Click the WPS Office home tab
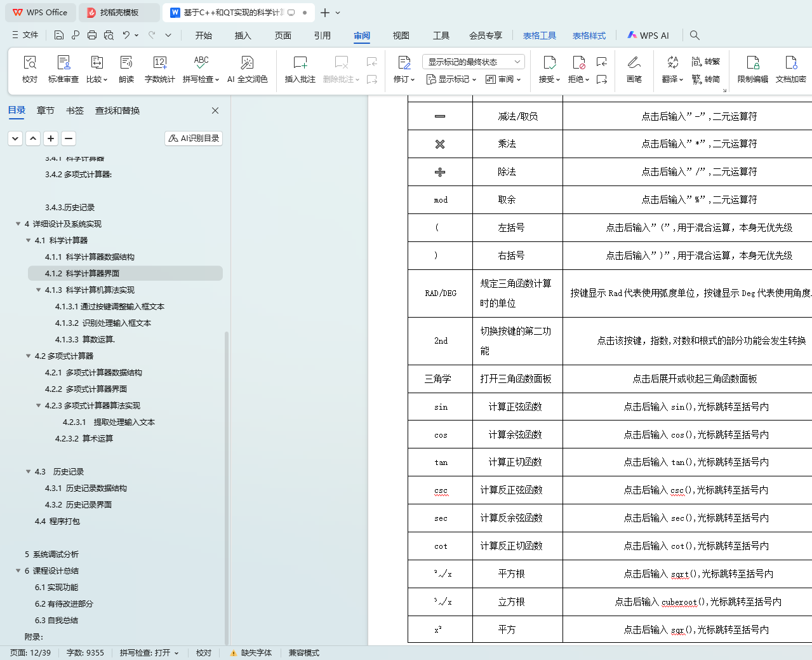The height and width of the screenshot is (660, 812). [x=41, y=13]
